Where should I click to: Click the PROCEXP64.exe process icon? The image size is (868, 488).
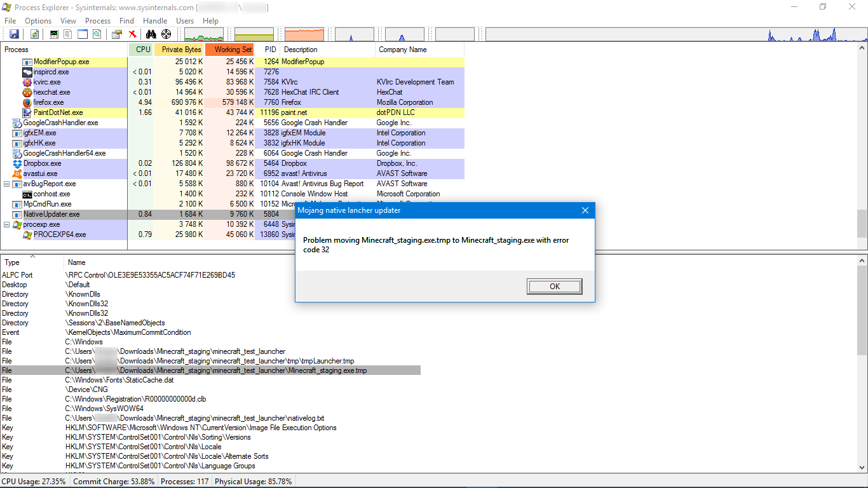point(27,234)
